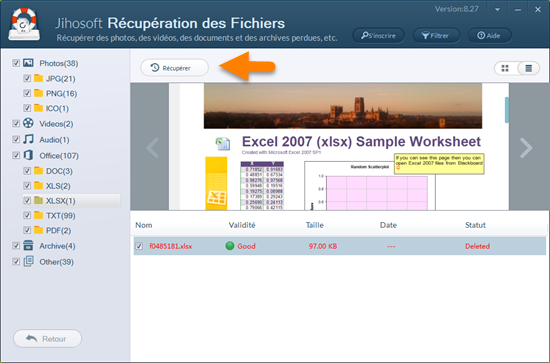Uncheck the Archive(4) checkbox
The width and height of the screenshot is (550, 363).
(x=16, y=246)
